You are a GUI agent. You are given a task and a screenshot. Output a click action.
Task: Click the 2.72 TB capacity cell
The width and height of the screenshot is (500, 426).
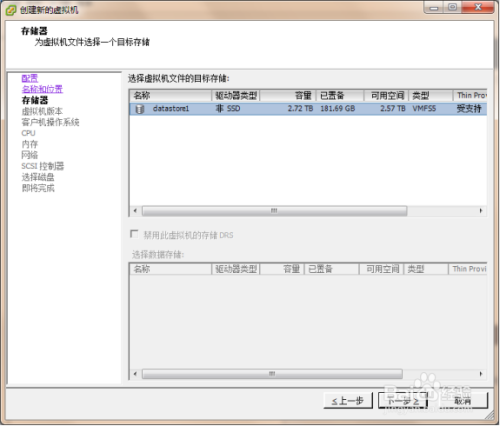tap(300, 109)
